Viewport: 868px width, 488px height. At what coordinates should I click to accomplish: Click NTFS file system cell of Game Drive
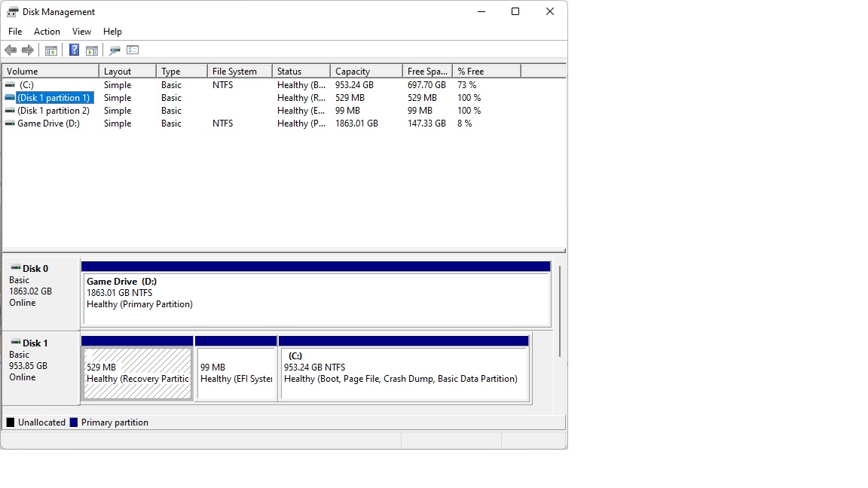pyautogui.click(x=222, y=124)
